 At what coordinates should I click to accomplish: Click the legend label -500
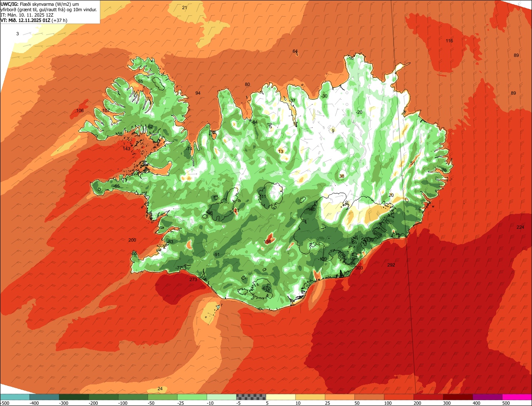coord(5,403)
